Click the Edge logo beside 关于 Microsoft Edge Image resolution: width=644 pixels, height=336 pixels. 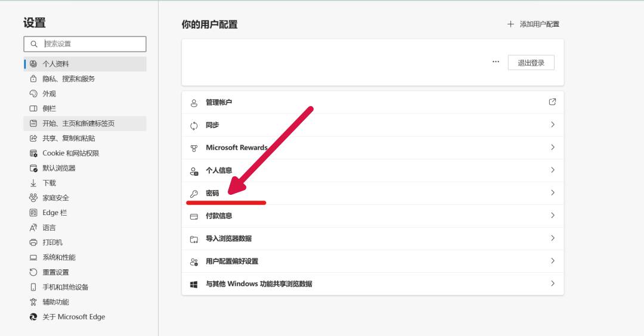tap(33, 317)
